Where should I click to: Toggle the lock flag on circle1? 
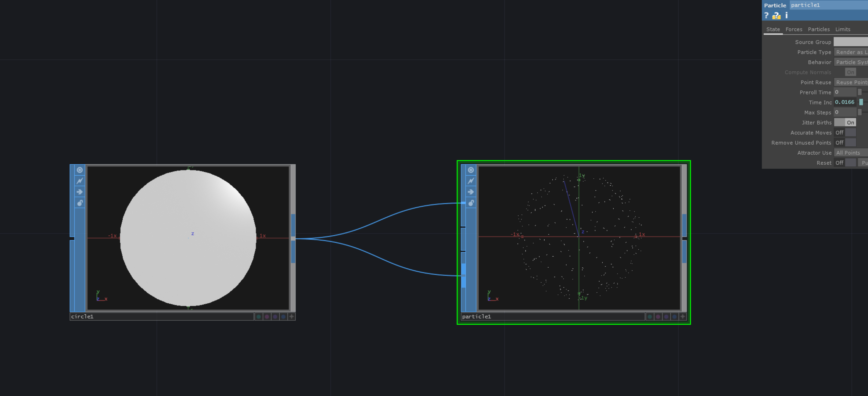(x=80, y=203)
